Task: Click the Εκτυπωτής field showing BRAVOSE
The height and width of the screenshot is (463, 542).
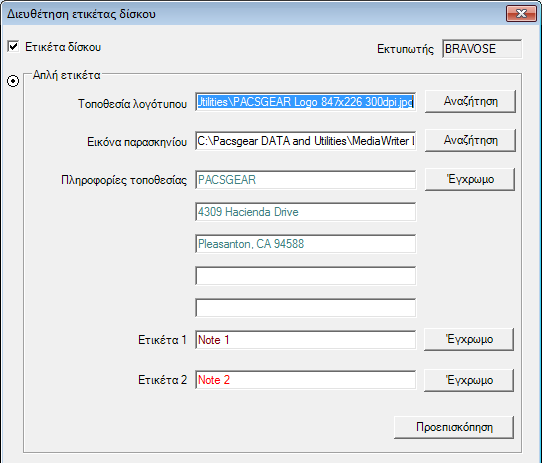Action: (482, 49)
